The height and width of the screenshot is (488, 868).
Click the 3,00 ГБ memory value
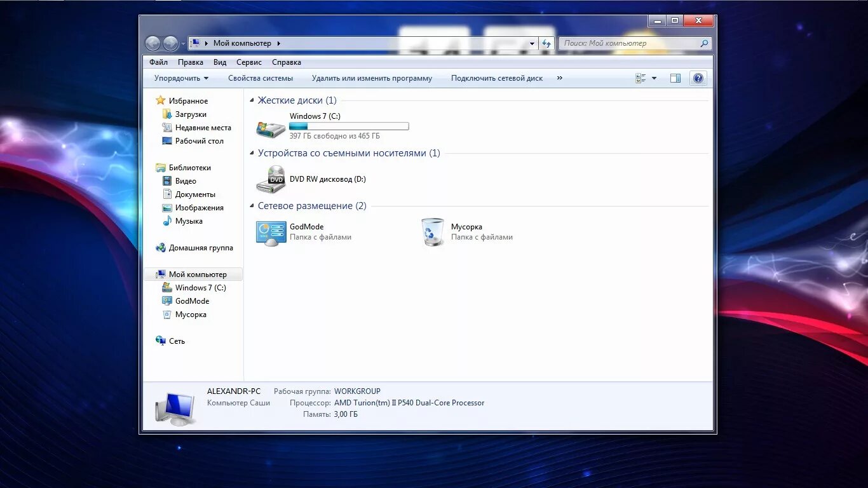(x=346, y=414)
